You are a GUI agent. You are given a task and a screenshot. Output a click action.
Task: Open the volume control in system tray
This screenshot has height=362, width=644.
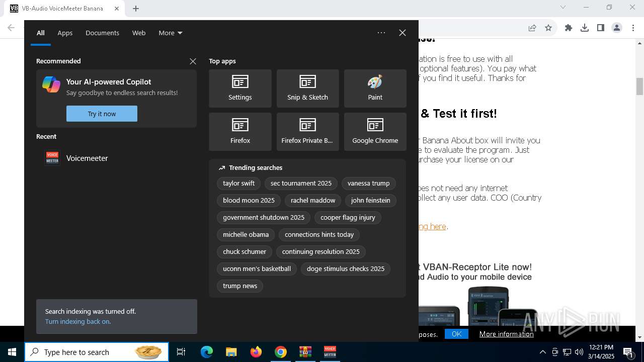click(579, 352)
